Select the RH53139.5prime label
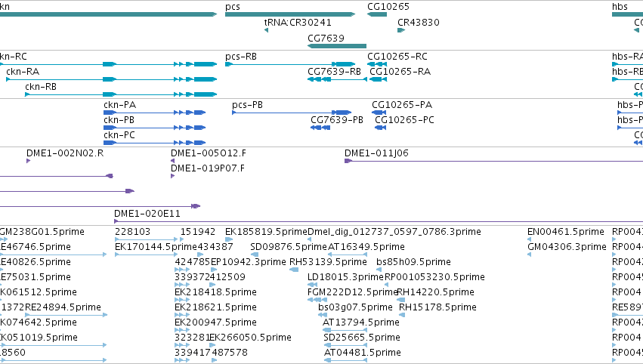643x364 pixels. (328, 262)
